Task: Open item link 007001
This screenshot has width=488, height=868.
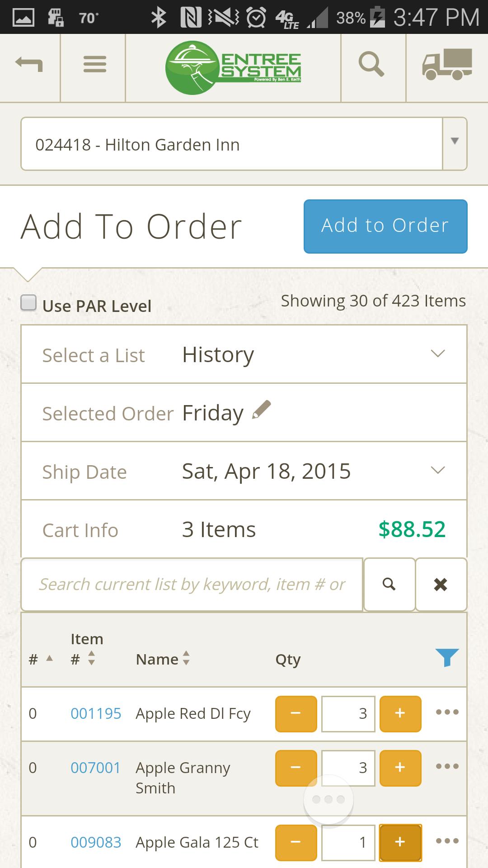Action: [x=95, y=768]
